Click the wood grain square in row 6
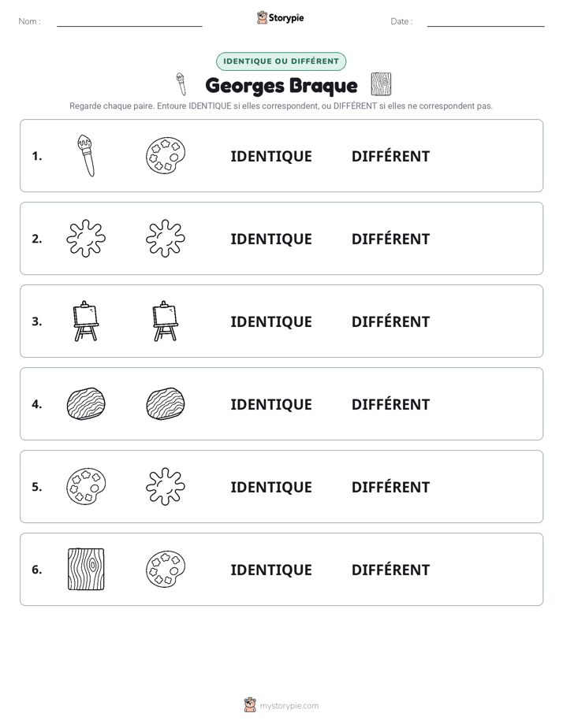The height and width of the screenshot is (728, 563). (x=86, y=569)
